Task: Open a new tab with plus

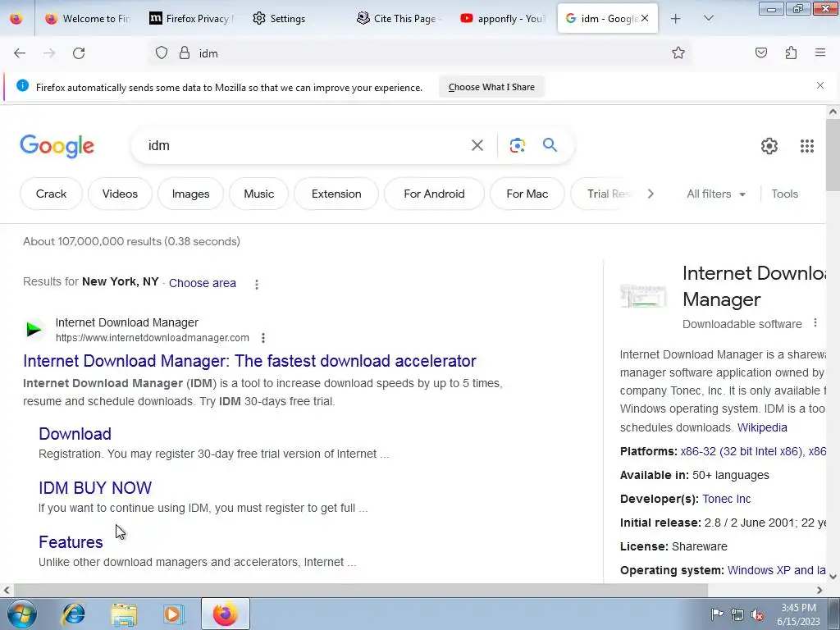Action: (x=676, y=19)
